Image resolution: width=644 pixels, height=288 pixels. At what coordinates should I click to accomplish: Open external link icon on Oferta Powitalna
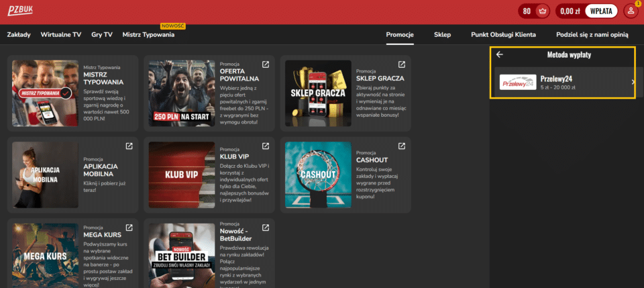pyautogui.click(x=266, y=64)
